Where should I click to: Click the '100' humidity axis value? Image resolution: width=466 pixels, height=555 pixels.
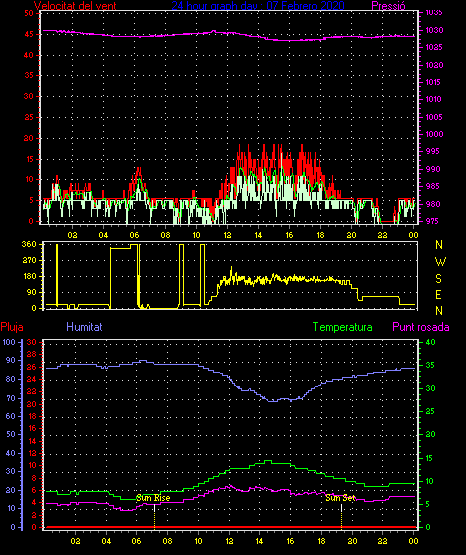tap(9, 342)
